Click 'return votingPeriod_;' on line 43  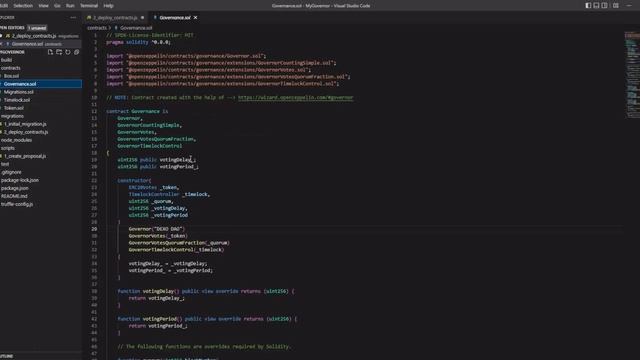click(158, 326)
